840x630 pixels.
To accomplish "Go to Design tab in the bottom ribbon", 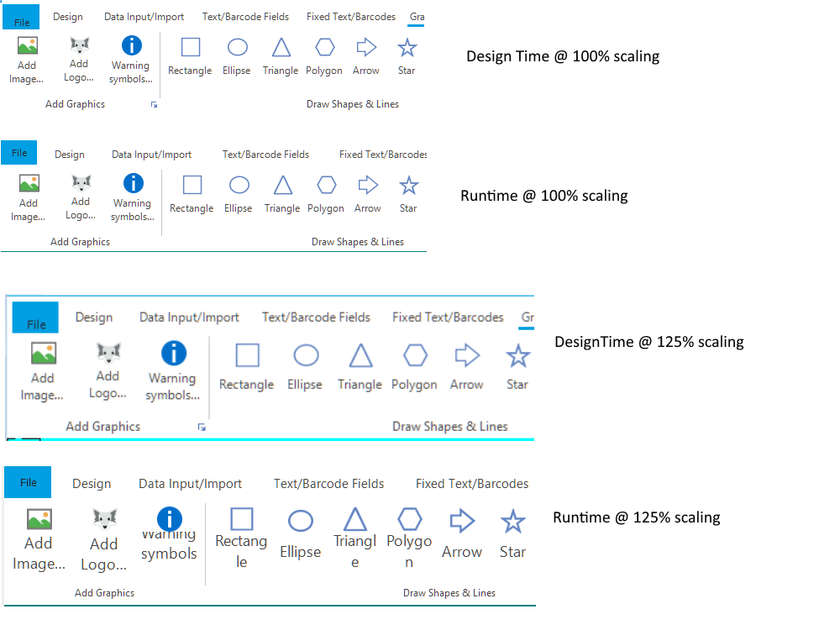I will 92,484.
